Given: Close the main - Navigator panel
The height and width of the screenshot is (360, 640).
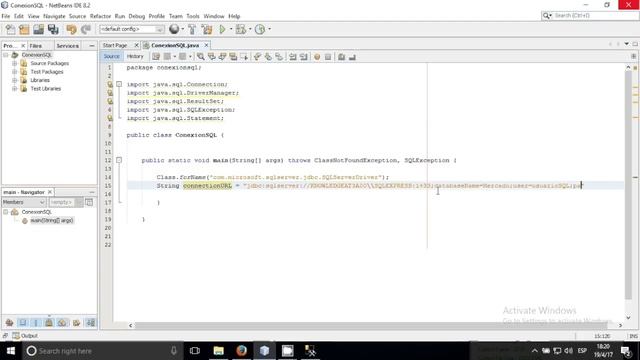Looking at the screenshot, I should [x=50, y=192].
